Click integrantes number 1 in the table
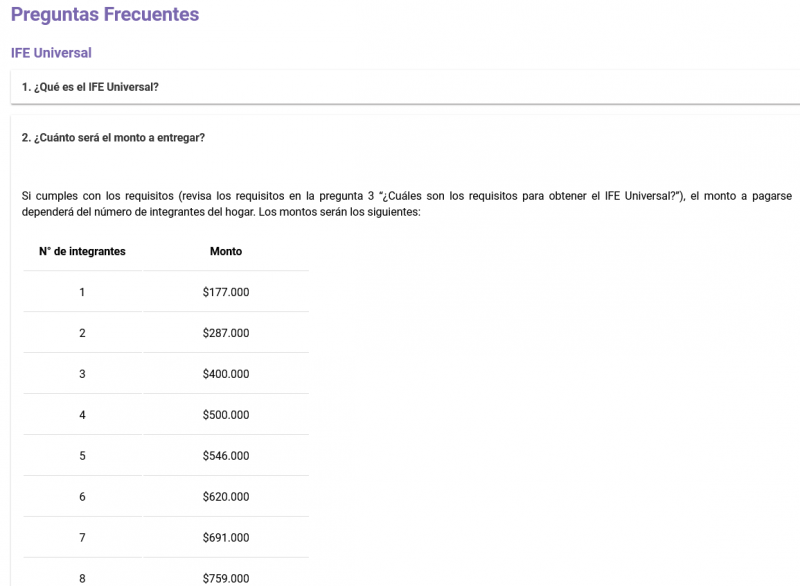800x586 pixels. point(82,292)
